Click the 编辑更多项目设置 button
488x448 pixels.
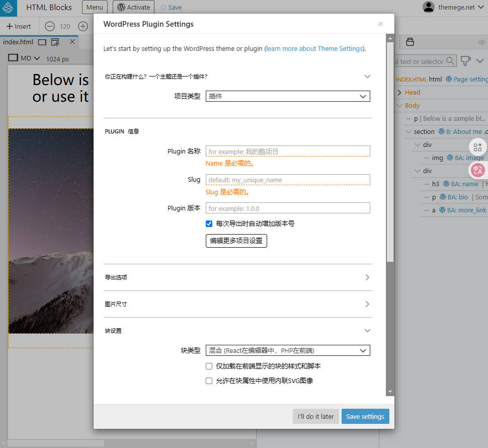[x=236, y=241]
